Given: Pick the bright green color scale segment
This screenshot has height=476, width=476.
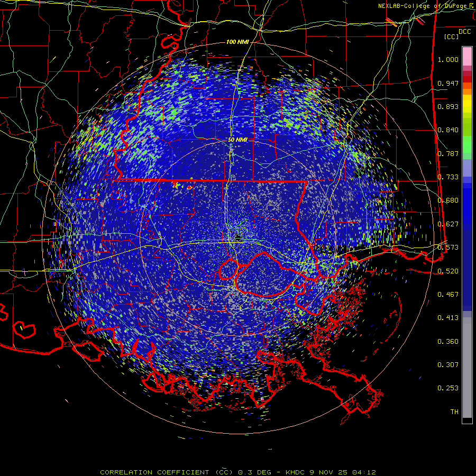Looking at the screenshot, I should pos(467,144).
